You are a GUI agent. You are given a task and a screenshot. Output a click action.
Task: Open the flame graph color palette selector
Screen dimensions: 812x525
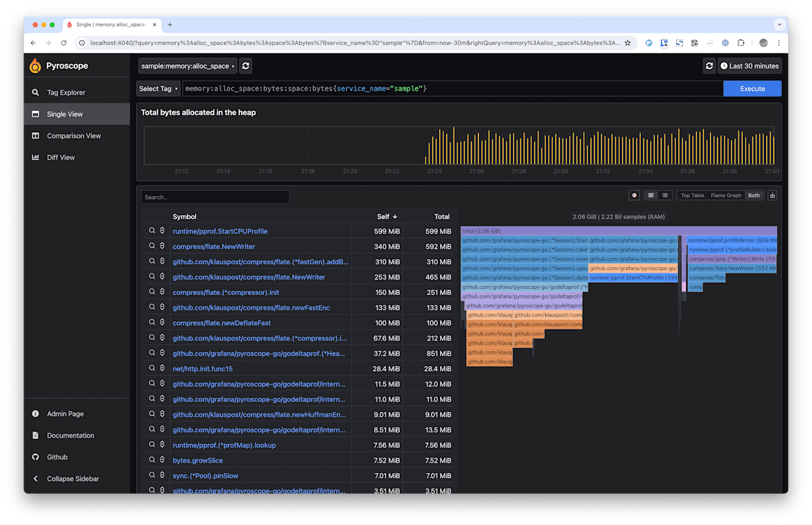(x=634, y=196)
